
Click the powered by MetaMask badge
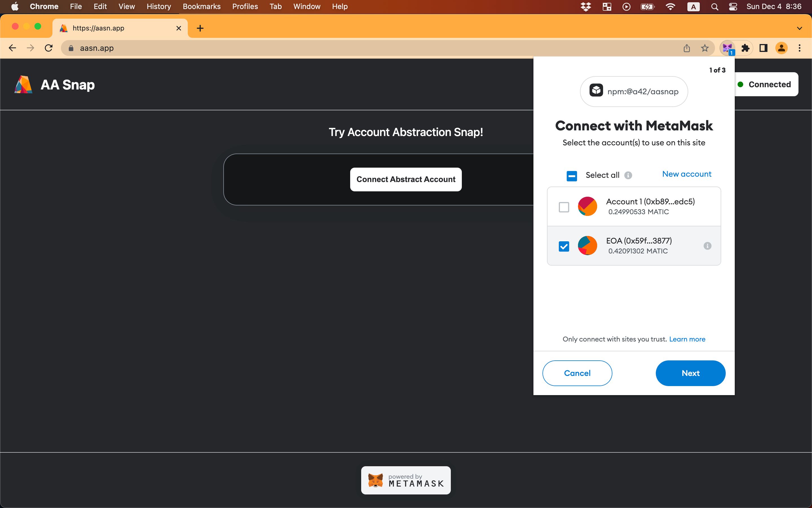[x=406, y=480]
